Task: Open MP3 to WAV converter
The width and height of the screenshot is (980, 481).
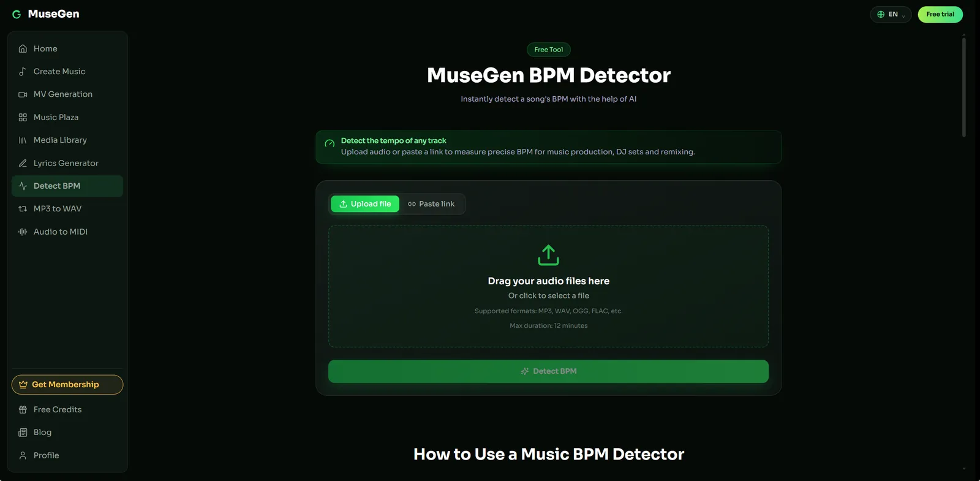Action: click(67, 209)
